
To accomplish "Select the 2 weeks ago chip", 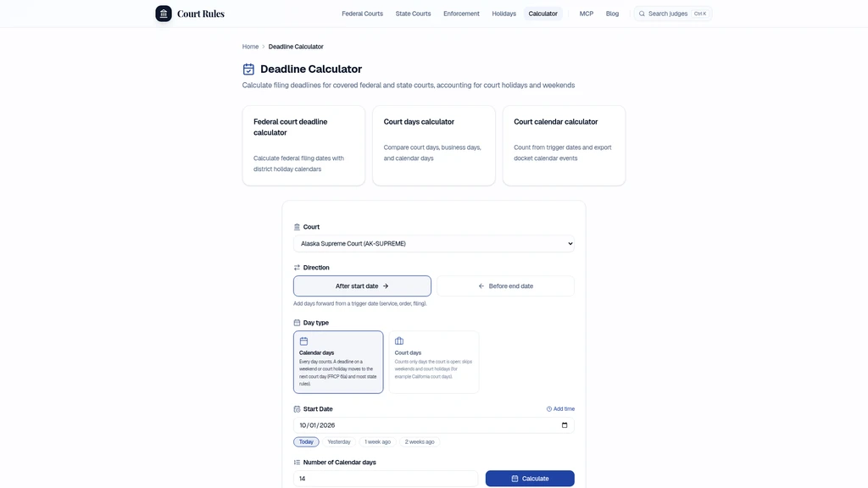I will point(420,441).
